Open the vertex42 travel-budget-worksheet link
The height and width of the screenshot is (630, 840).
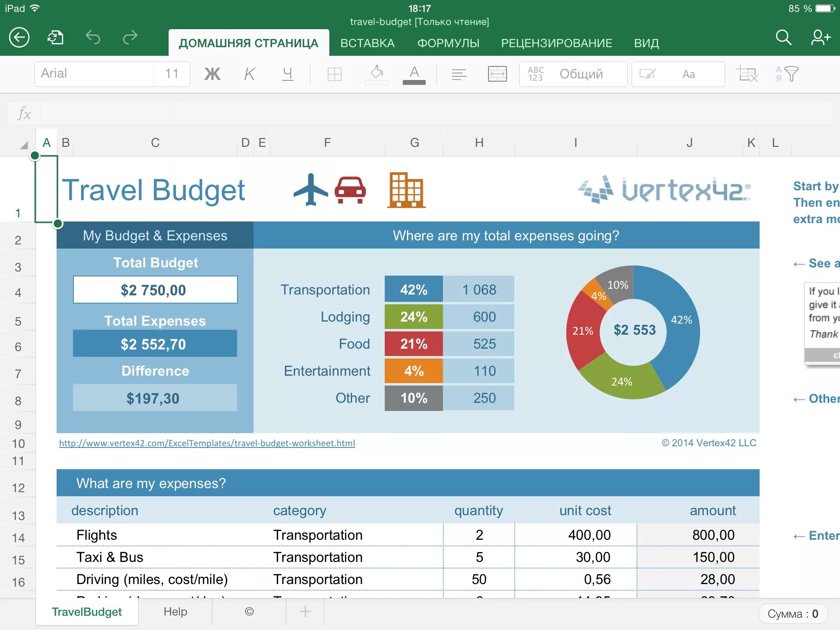tap(207, 443)
